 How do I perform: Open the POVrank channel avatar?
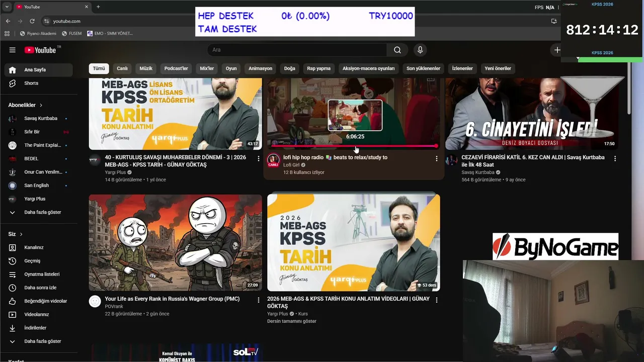95,301
